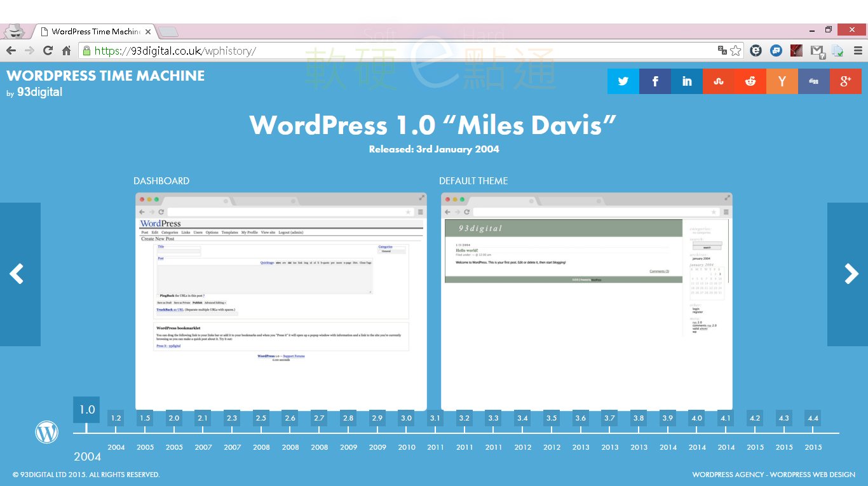Screen dimensions: 868x486
Task: Jump to version 4.4 on timeline
Action: [x=813, y=418]
